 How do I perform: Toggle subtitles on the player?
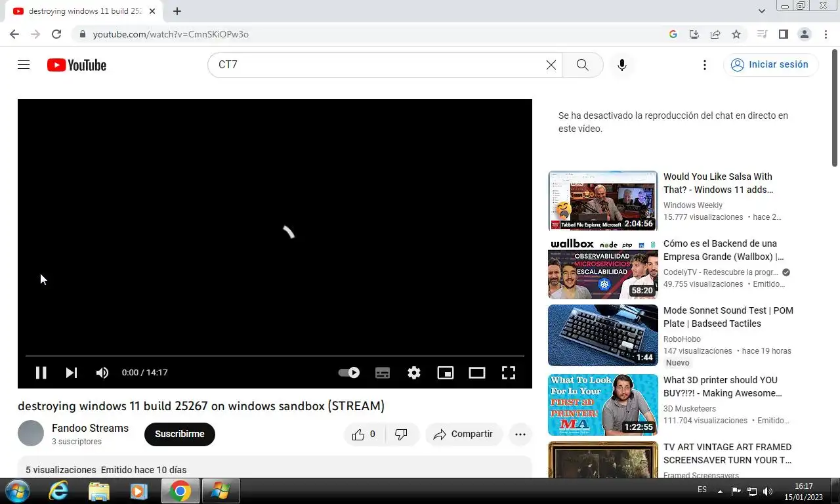pyautogui.click(x=383, y=373)
